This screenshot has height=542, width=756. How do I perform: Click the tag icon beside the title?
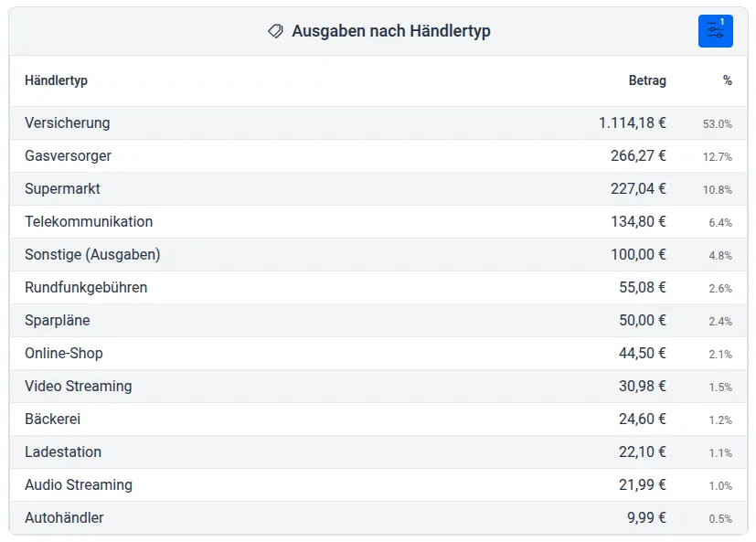274,30
